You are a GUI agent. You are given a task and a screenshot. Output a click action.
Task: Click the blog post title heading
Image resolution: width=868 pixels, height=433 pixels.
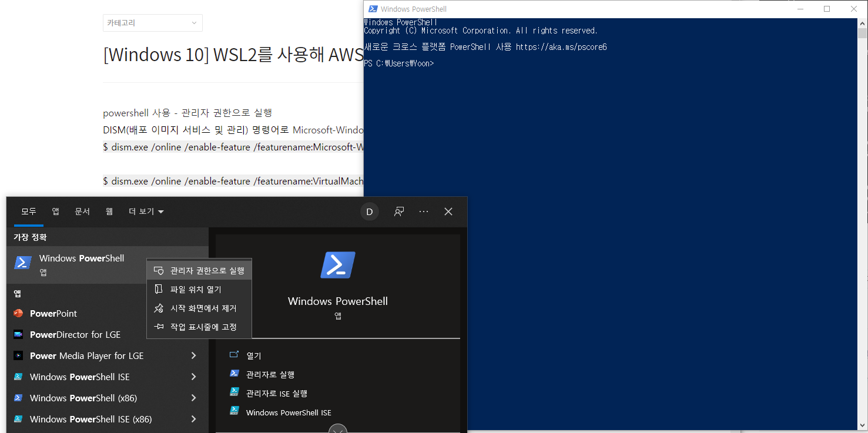(x=233, y=55)
